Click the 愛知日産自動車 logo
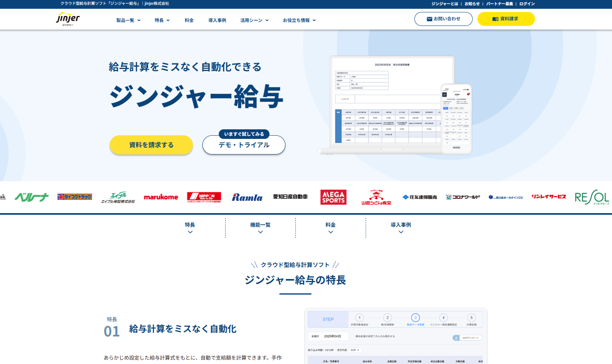 point(290,197)
